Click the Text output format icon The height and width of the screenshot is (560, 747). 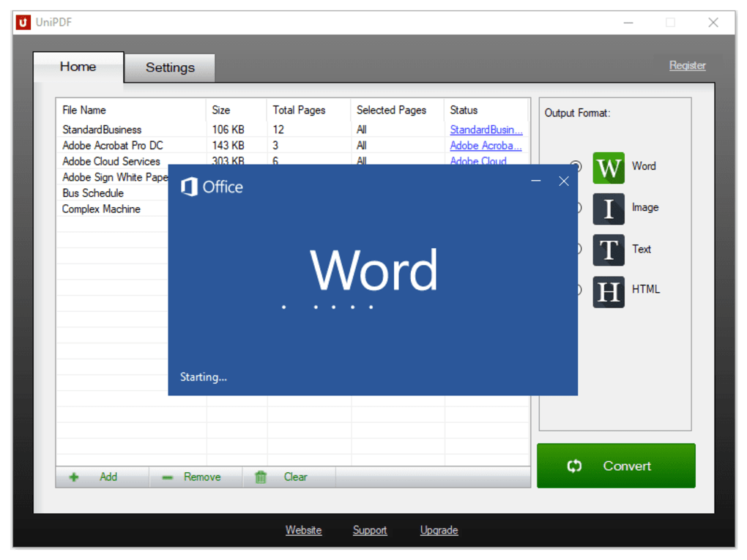pos(608,250)
